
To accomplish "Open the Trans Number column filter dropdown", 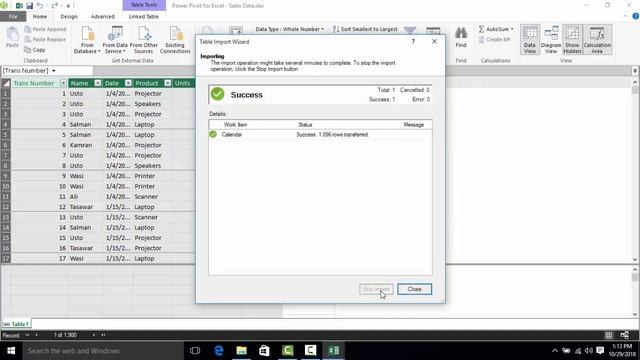I will coord(63,83).
